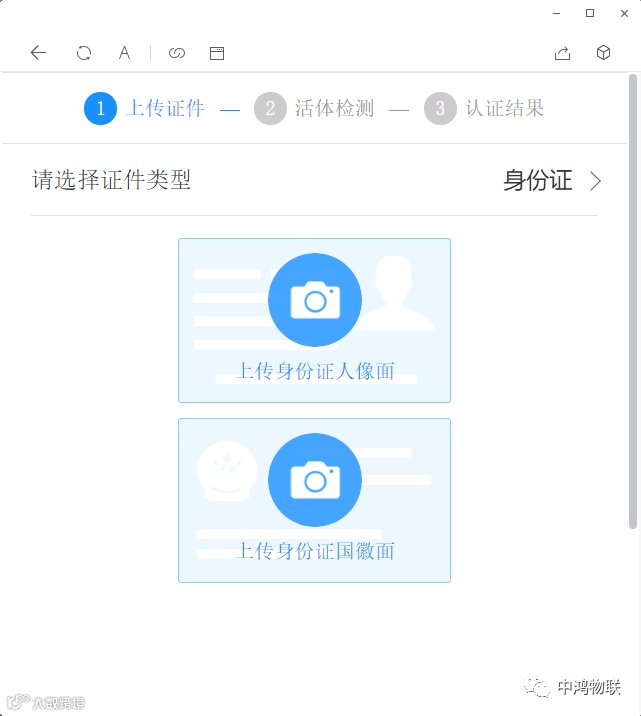
Task: Tap the camera icon for the portrait side
Action: coord(315,300)
